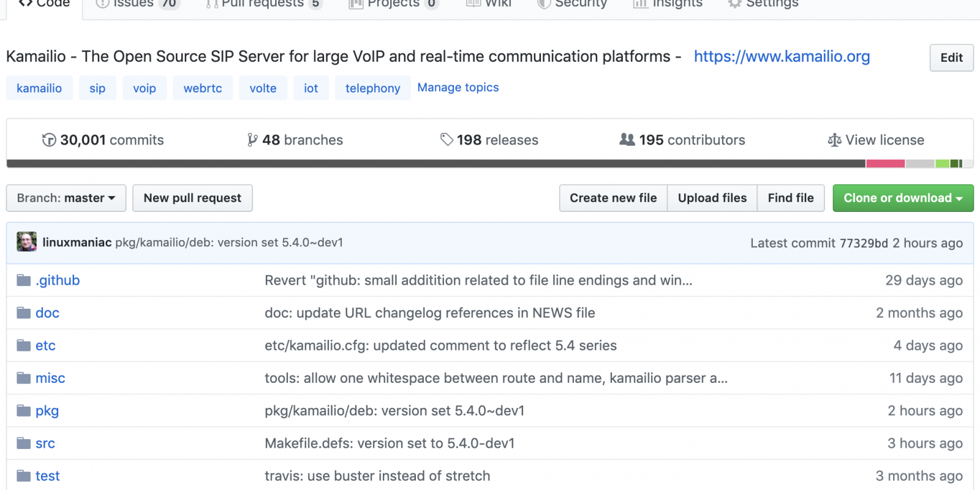Open commit 'Makefile.defs: version set to 5.4.0-dev1'
Screen dimensions: 980x490
tap(390, 443)
